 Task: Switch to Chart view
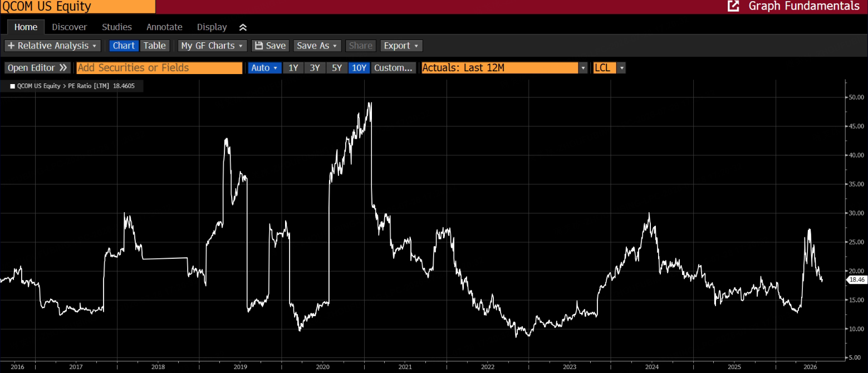click(124, 46)
